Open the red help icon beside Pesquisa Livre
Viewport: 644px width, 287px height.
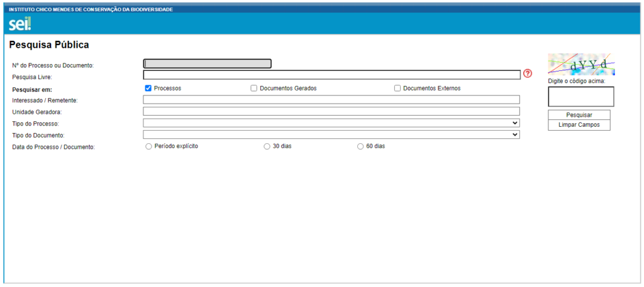tap(528, 74)
